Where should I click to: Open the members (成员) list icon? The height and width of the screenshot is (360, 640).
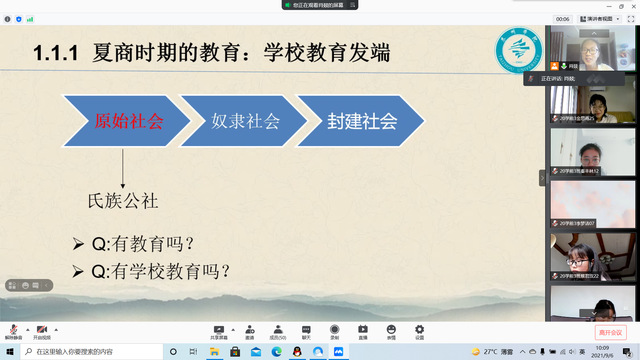pyautogui.click(x=278, y=332)
